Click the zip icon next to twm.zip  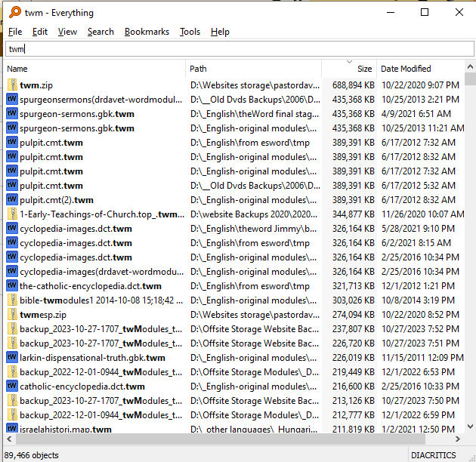[12, 85]
